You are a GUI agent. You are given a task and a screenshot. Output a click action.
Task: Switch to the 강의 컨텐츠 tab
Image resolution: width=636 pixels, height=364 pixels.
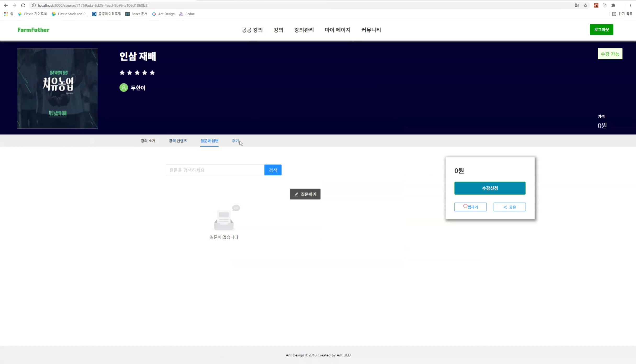(x=178, y=141)
